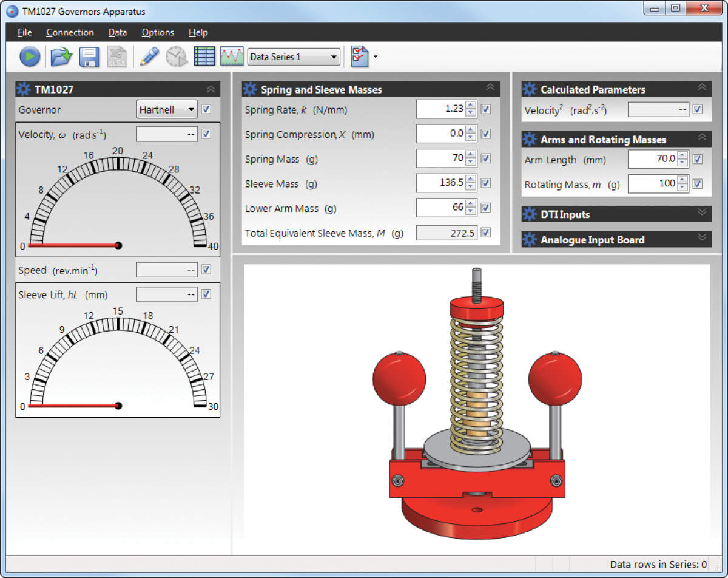This screenshot has height=578, width=728.
Task: Click the pencil edit icon in the toolbar
Action: (x=149, y=56)
